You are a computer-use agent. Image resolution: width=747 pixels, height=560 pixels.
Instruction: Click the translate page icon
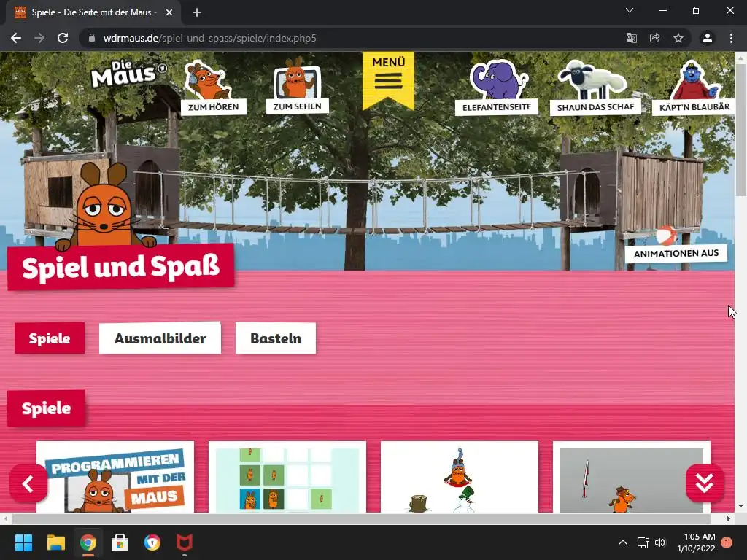pos(632,38)
